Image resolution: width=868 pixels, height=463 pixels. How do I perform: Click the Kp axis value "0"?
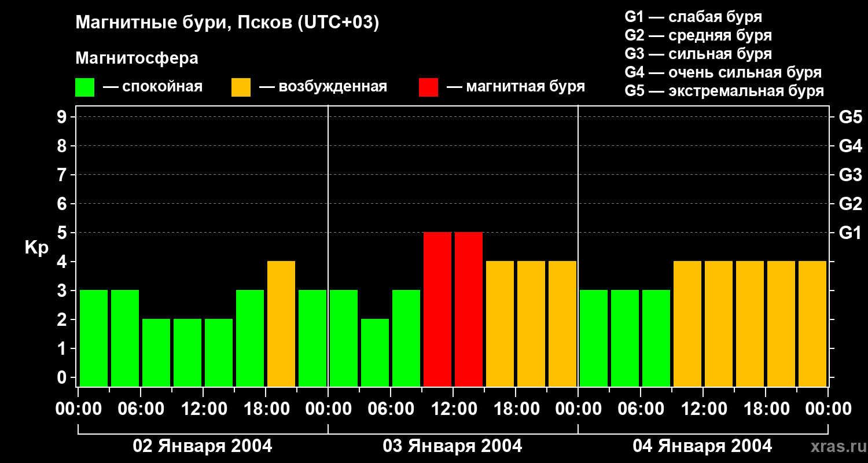coord(63,377)
